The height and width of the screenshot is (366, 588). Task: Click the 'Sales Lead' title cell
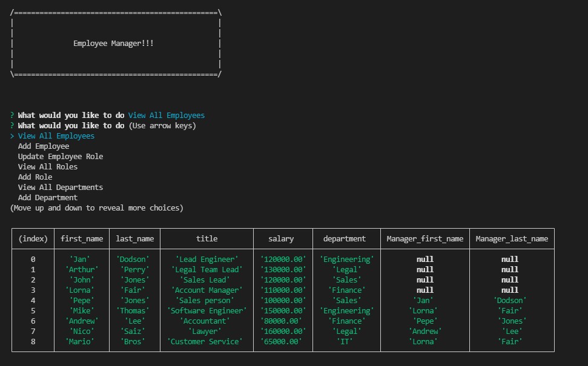click(x=204, y=280)
